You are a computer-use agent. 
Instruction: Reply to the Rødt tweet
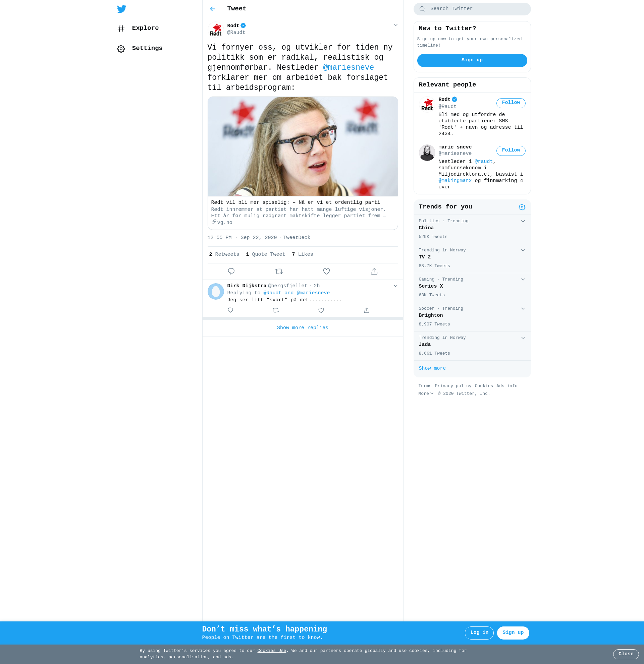(x=231, y=271)
